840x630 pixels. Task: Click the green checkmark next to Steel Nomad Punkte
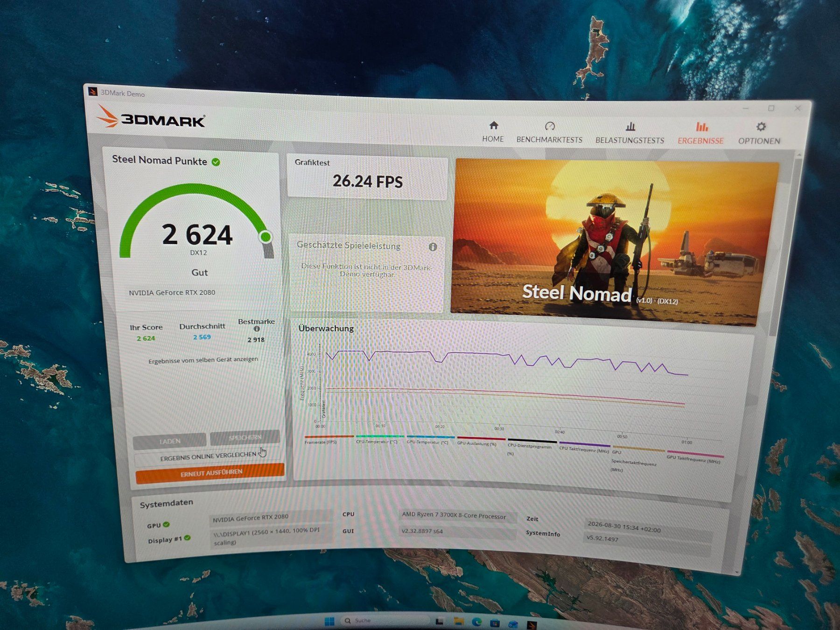216,162
